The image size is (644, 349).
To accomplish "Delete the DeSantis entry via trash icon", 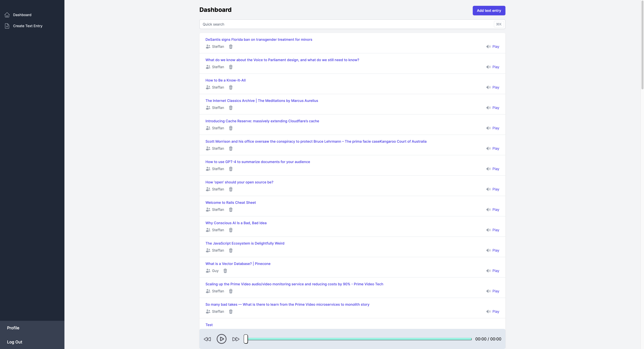I will tap(231, 47).
